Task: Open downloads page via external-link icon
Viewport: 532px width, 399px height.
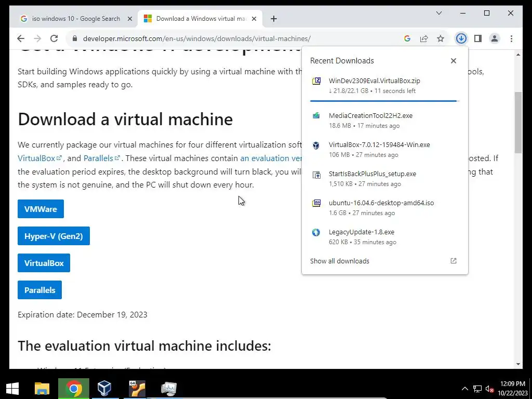Action: (x=453, y=261)
